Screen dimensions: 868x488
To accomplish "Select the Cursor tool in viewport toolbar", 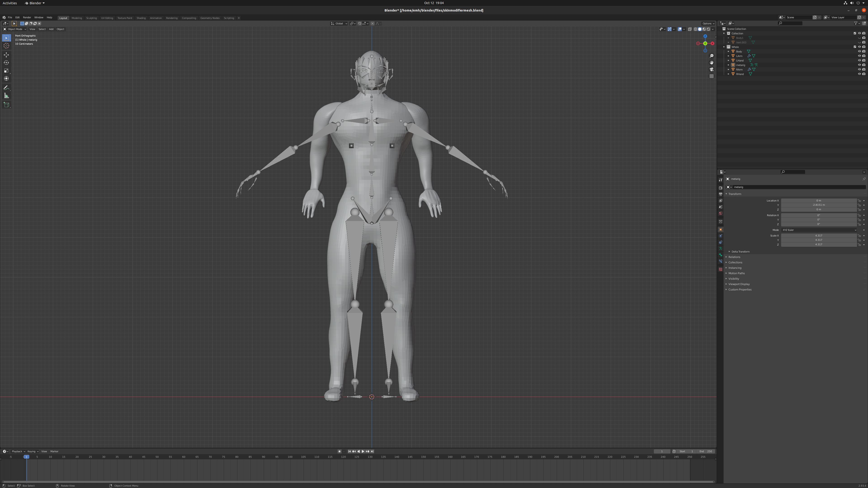I will click(x=6, y=46).
